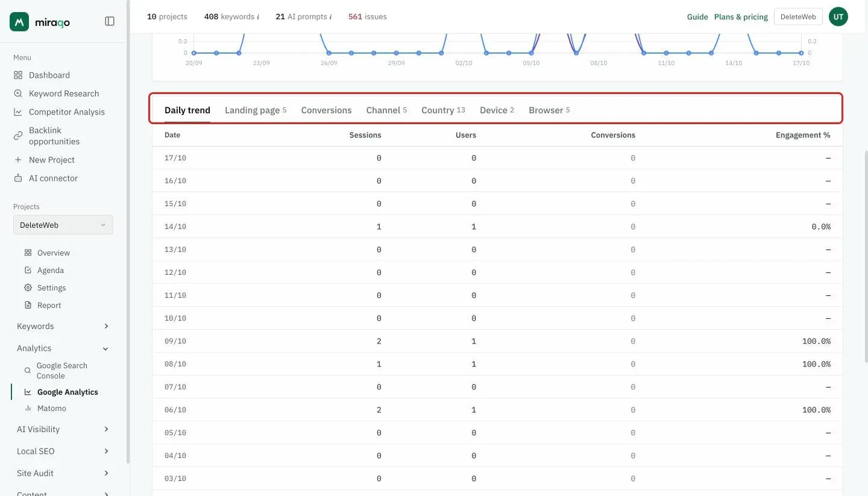Expand the AI Visibility section
Screen dimensions: 868x496
[63, 429]
